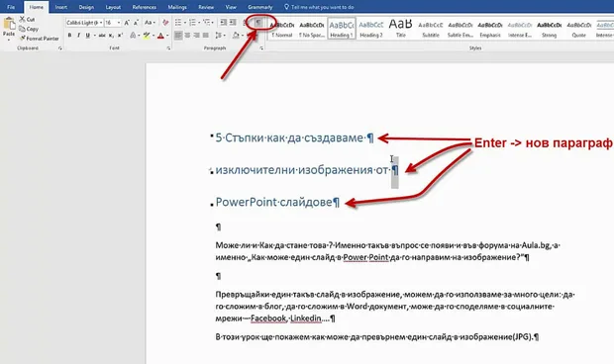Open the File tab
614x364 pixels.
click(x=11, y=7)
